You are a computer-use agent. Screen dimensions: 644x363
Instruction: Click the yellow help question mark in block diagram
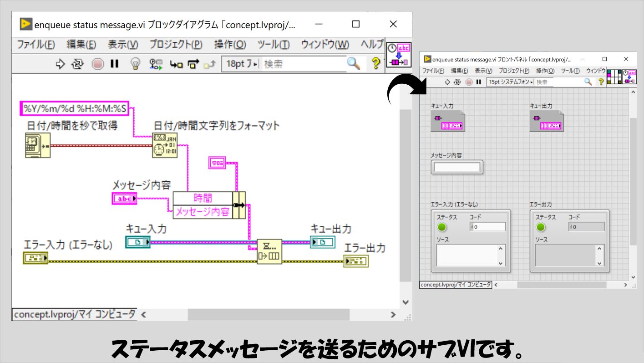(375, 64)
